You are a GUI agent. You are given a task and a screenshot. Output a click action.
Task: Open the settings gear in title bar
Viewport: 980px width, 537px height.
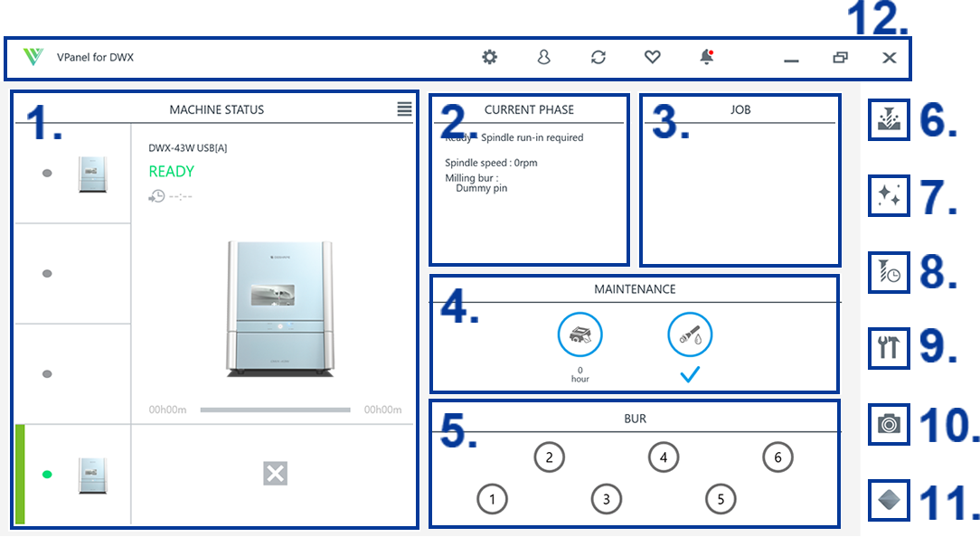(489, 58)
